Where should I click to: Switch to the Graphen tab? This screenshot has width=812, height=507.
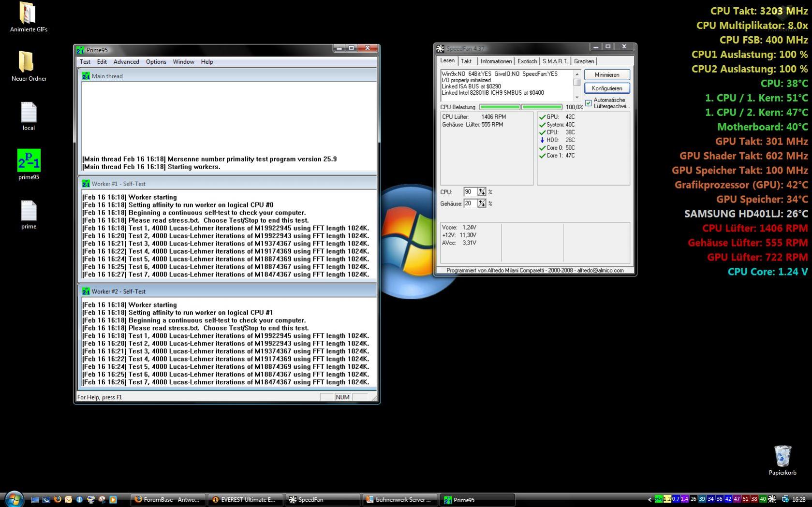pyautogui.click(x=584, y=61)
